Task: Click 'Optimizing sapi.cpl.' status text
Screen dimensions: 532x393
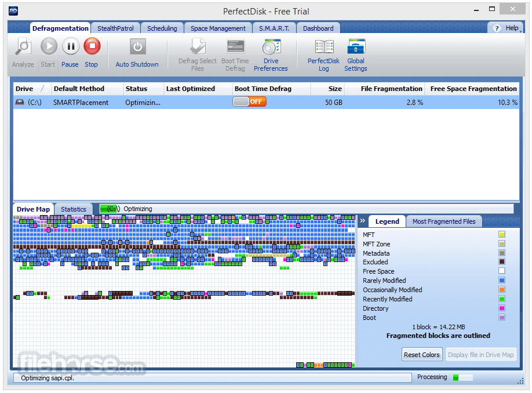Action: pos(48,378)
